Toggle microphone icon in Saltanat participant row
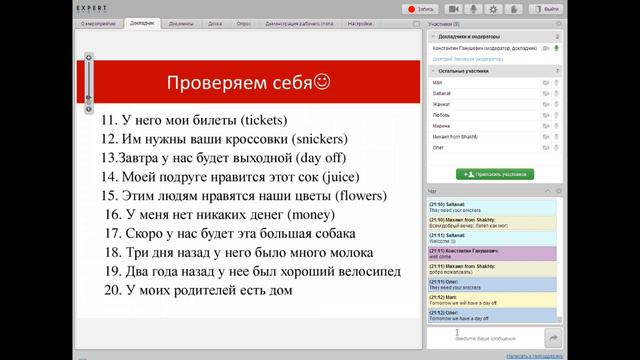The height and width of the screenshot is (360, 640). (556, 93)
